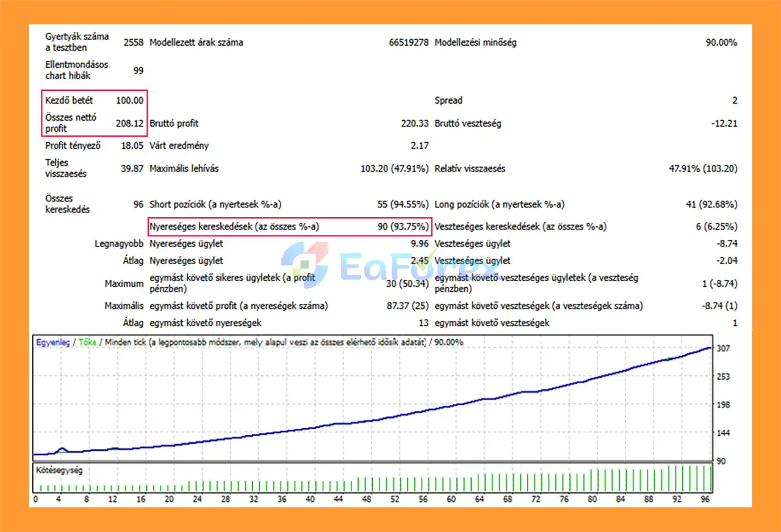Click the Modellezett árak száma value 66519278

(x=408, y=43)
